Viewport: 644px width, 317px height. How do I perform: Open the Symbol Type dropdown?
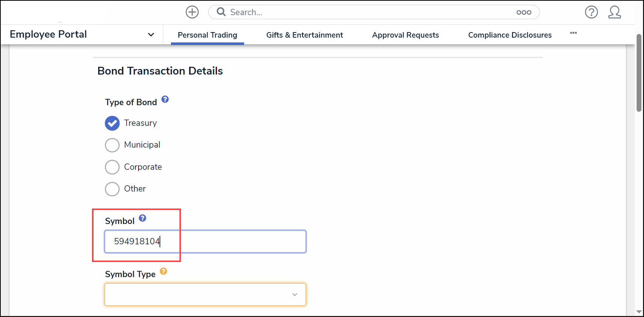[205, 294]
